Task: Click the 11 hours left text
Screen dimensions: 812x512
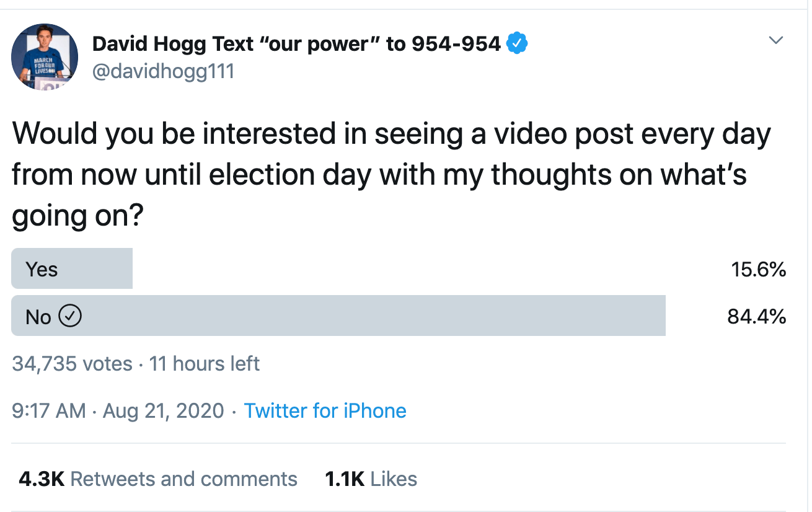Action: 204,364
